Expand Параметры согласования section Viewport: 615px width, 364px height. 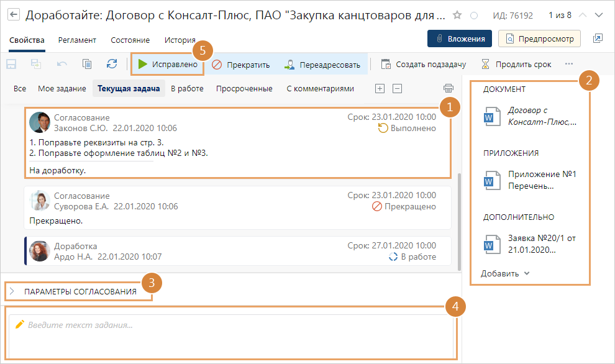click(x=12, y=291)
